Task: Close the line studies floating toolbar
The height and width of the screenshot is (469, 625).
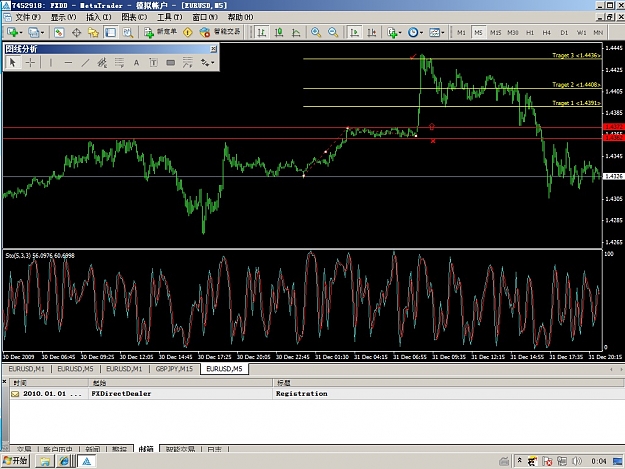Action: [214, 49]
